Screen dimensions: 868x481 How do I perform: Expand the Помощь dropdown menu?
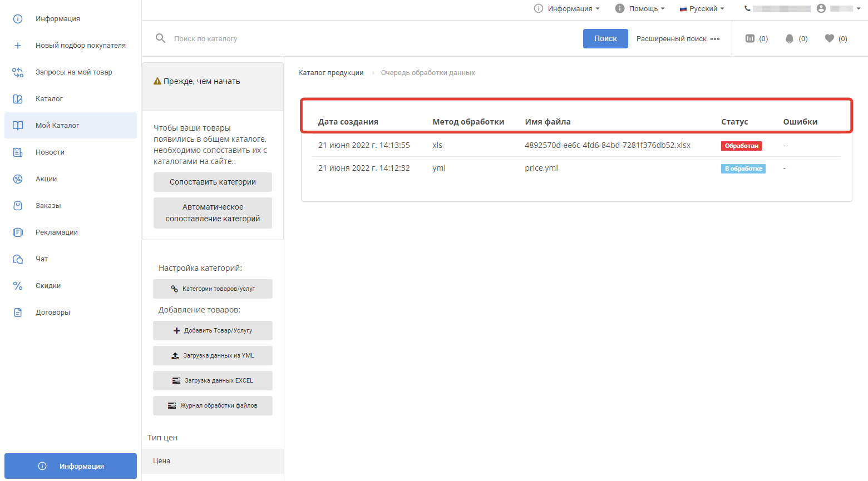pyautogui.click(x=640, y=8)
